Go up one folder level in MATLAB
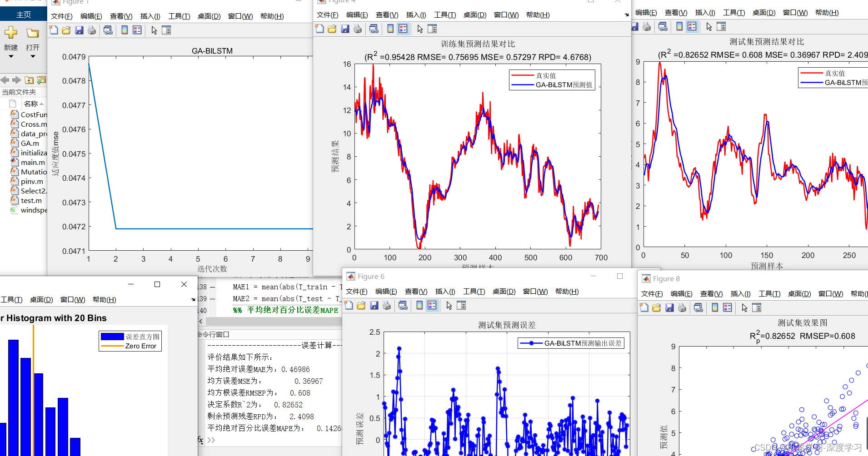The image size is (868, 456). [29, 80]
